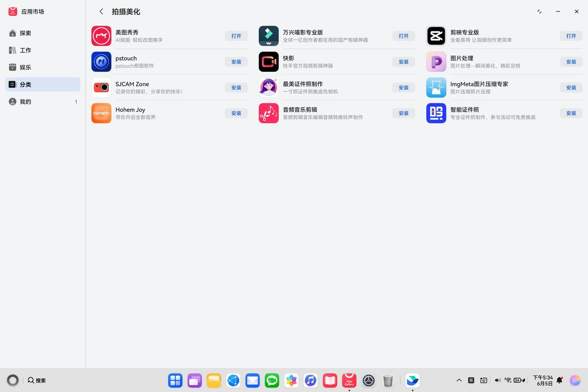Restore the window with the collapse arrows
588x392 pixels.
(x=539, y=11)
